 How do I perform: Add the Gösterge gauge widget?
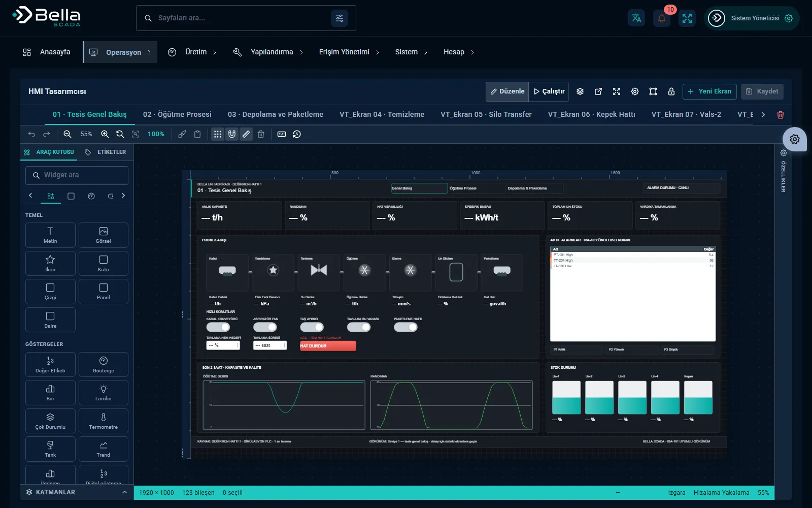click(104, 365)
